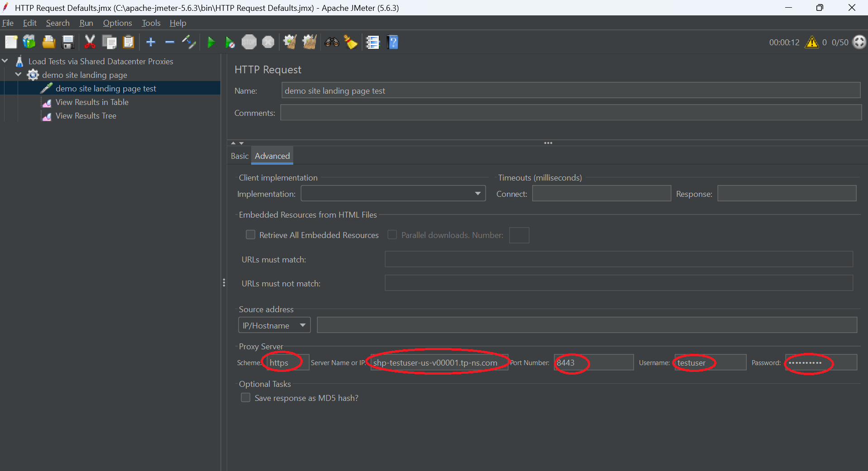Click the proxy Password field
The image size is (868, 471).
(821, 362)
